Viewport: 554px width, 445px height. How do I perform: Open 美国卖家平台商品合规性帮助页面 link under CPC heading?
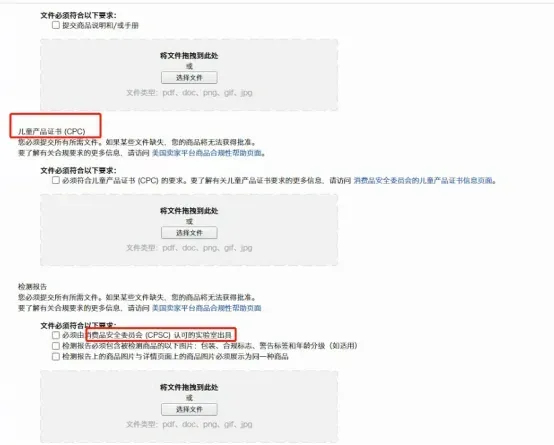(207, 153)
